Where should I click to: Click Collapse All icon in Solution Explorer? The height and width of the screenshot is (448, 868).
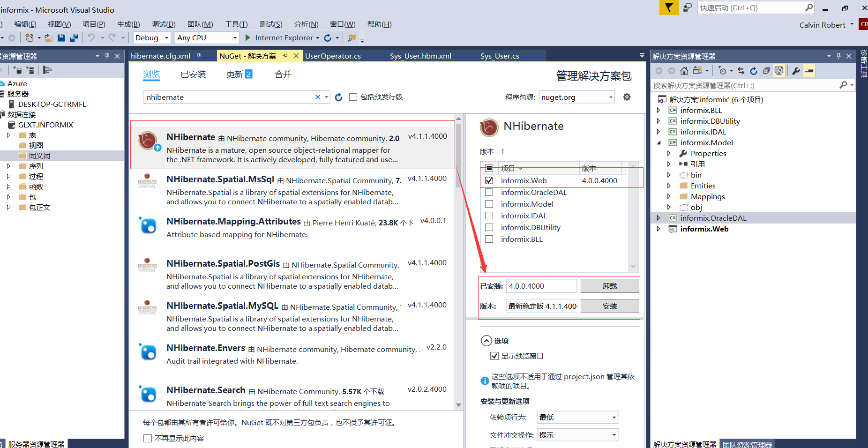[766, 71]
